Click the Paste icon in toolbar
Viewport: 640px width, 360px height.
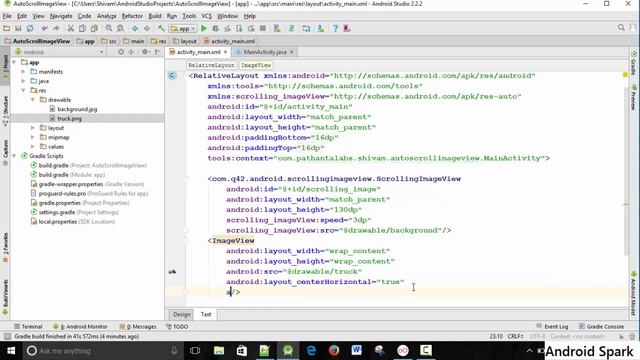click(x=94, y=29)
